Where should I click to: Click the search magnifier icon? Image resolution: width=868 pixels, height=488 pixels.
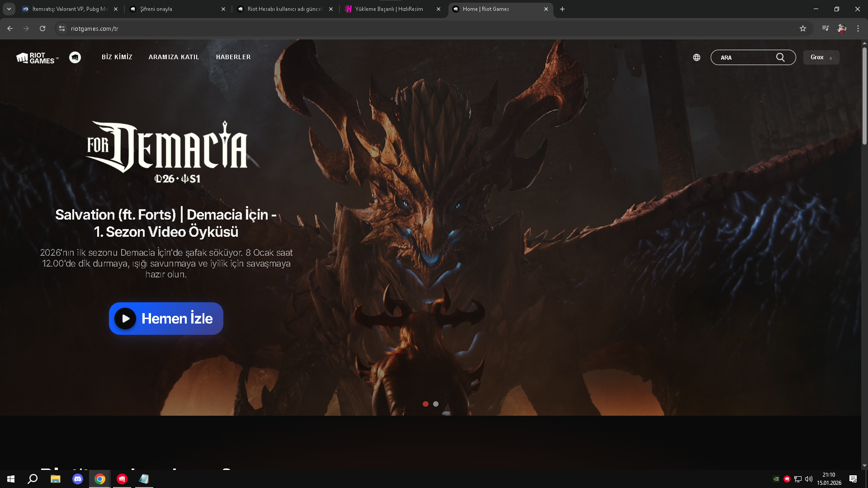pos(780,57)
